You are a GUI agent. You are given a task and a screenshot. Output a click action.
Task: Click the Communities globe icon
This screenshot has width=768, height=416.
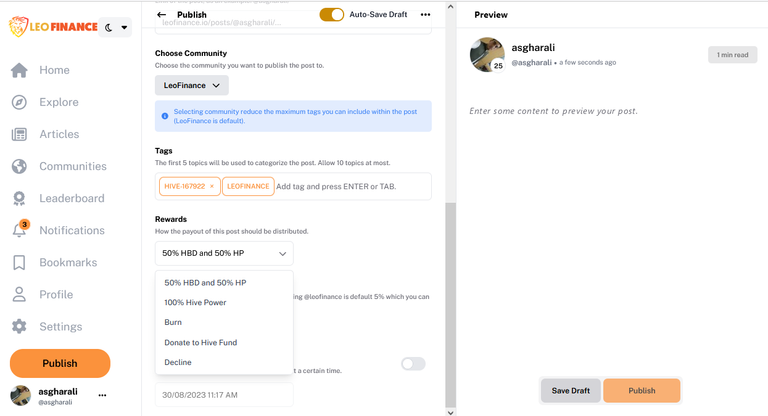pos(19,166)
